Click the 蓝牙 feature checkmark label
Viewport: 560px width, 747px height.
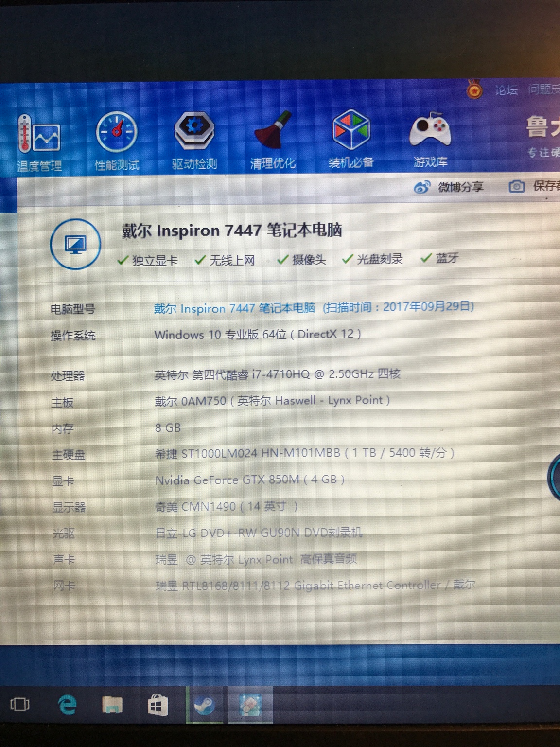pos(440,258)
